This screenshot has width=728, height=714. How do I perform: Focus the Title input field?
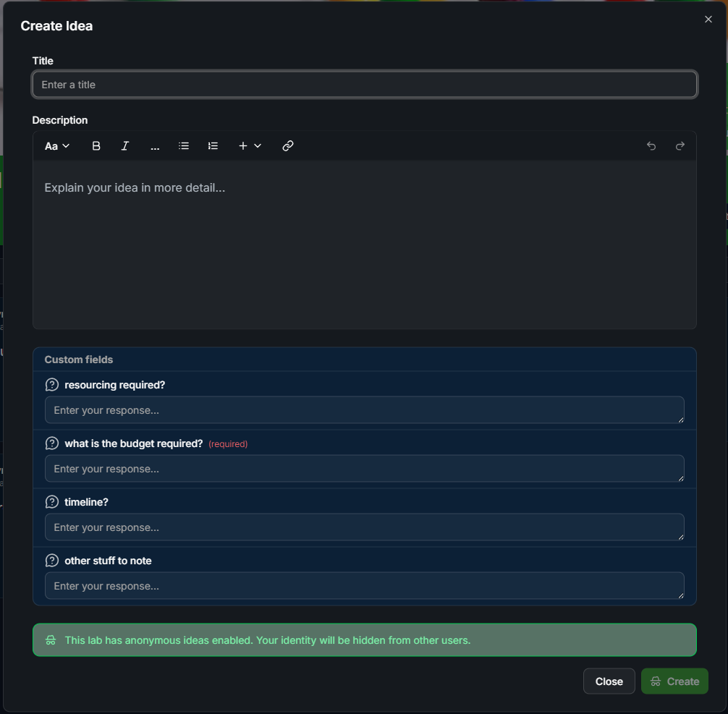point(365,85)
